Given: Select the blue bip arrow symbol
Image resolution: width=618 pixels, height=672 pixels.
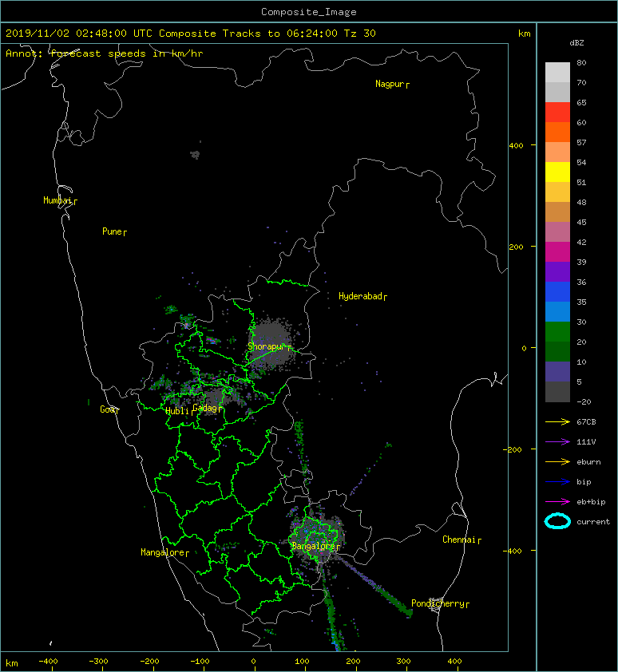Looking at the screenshot, I should click(557, 482).
